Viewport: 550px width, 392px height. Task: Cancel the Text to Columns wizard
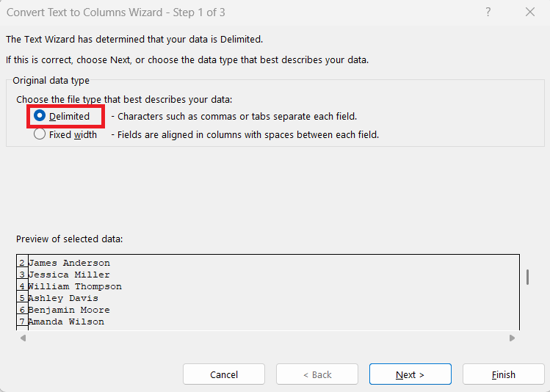point(224,374)
